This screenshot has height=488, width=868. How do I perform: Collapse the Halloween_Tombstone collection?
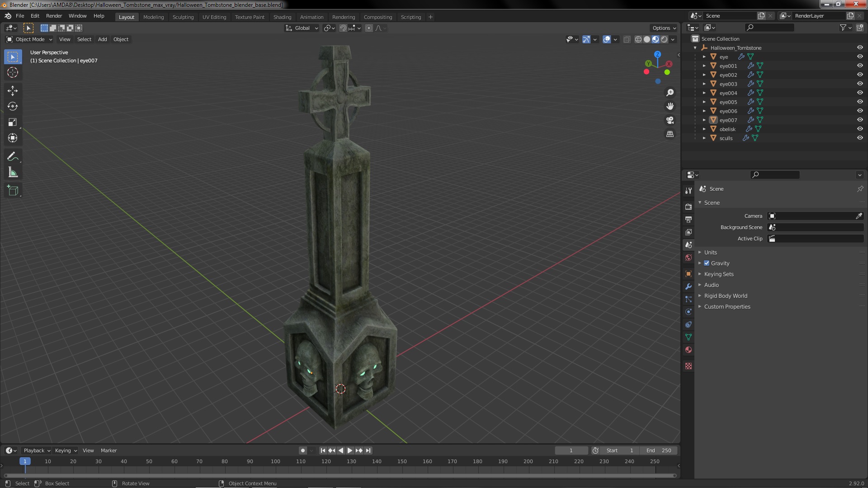[695, 47]
